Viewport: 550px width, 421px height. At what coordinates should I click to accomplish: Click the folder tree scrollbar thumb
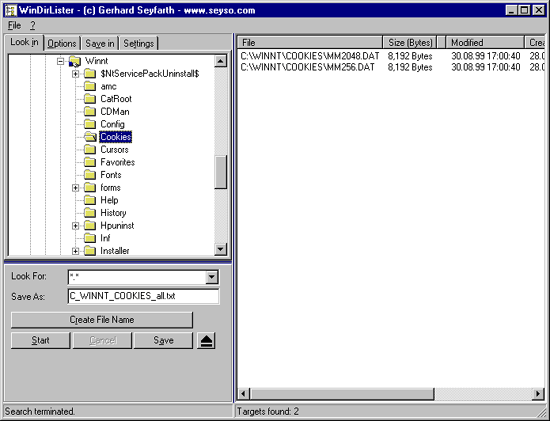(x=220, y=172)
